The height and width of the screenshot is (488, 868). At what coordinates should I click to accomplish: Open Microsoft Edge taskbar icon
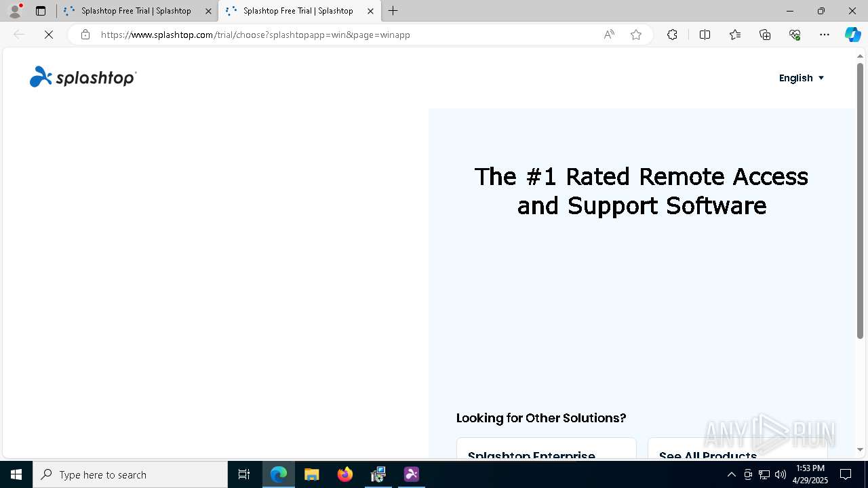point(279,474)
